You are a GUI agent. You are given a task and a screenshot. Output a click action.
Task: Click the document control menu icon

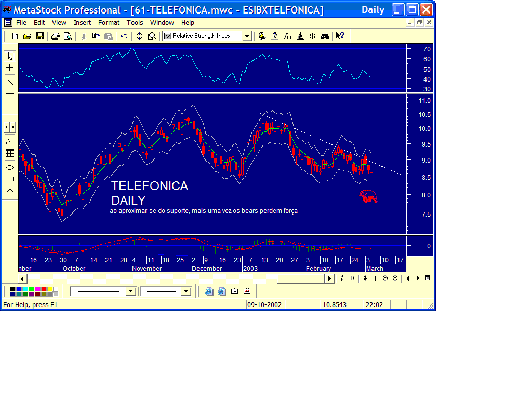click(x=8, y=23)
